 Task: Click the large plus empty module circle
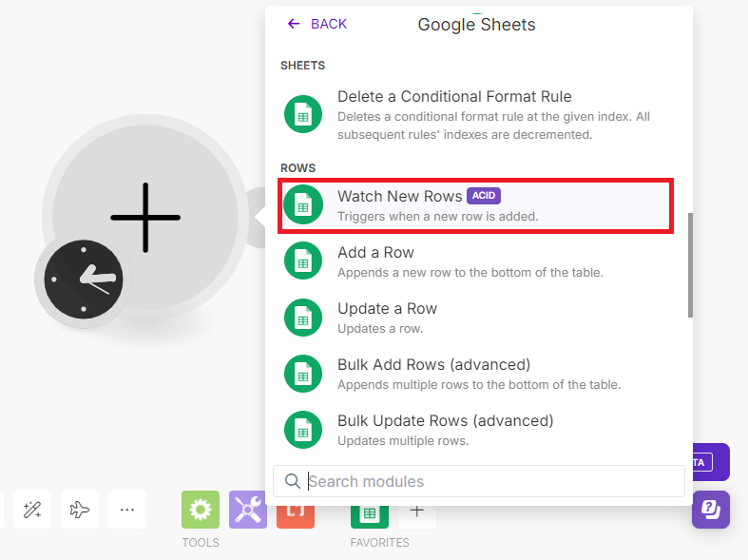tap(145, 217)
